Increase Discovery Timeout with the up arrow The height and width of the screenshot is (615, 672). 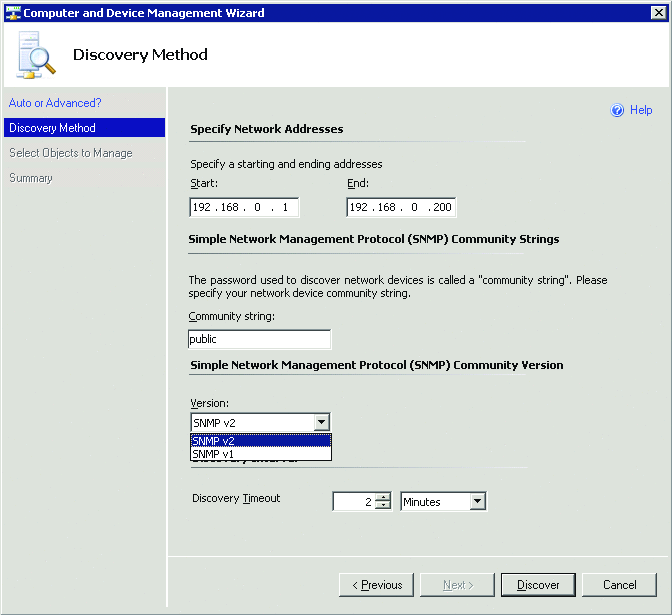tap(383, 497)
